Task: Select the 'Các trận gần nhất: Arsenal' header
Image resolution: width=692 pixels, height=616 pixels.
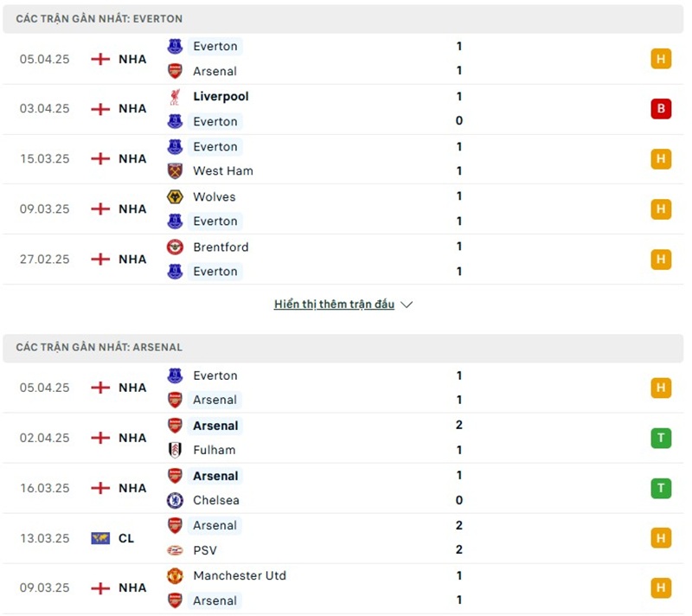Action: pyautogui.click(x=99, y=347)
